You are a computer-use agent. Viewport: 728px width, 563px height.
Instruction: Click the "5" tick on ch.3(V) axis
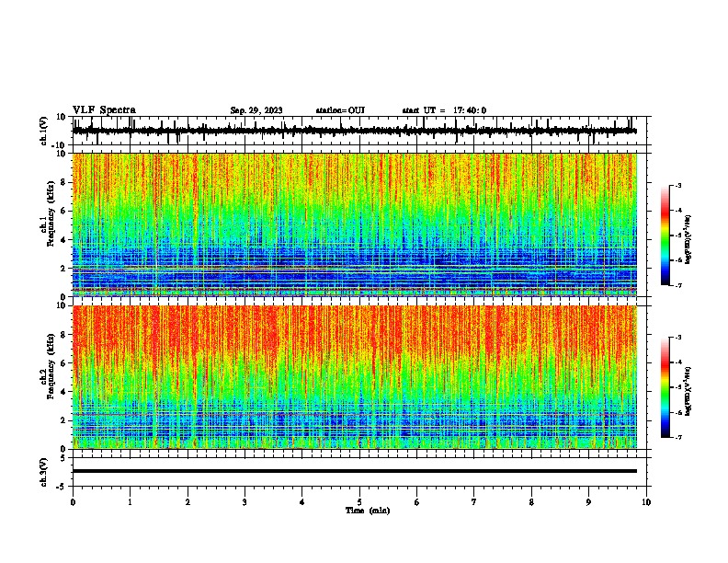(63, 457)
